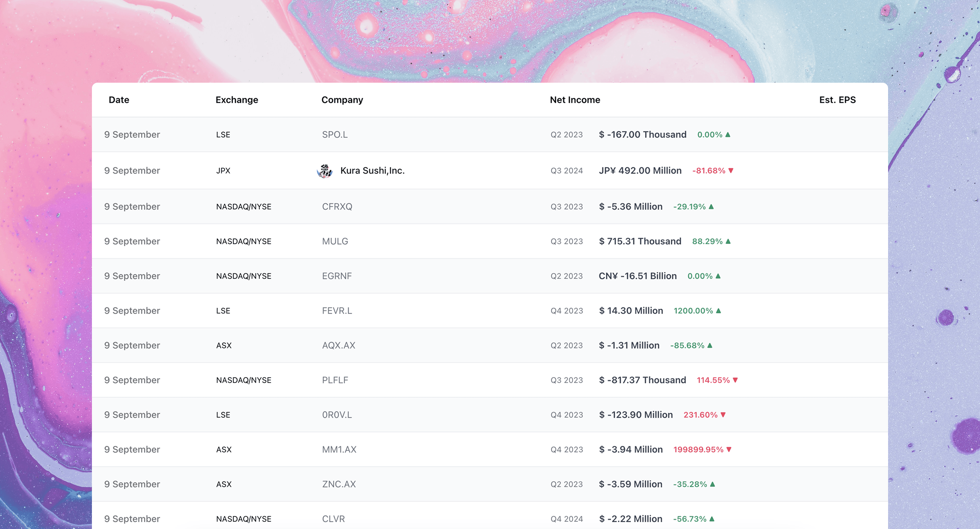
Task: Click the red down arrow beside 199899.95%
Action: click(x=729, y=449)
